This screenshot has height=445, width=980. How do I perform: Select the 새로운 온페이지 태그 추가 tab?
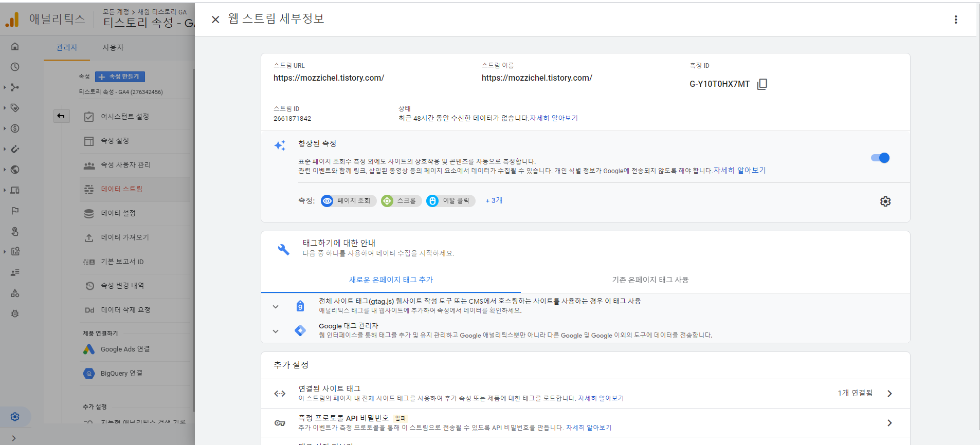click(x=391, y=280)
